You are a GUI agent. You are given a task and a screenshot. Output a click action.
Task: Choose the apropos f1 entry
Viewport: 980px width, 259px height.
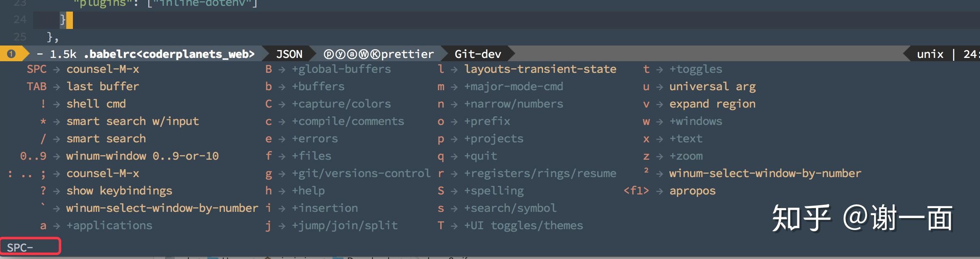point(693,191)
